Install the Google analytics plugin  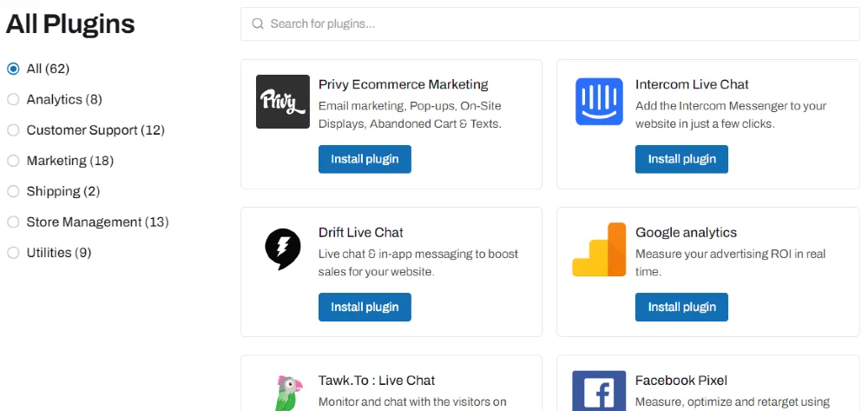pos(681,307)
